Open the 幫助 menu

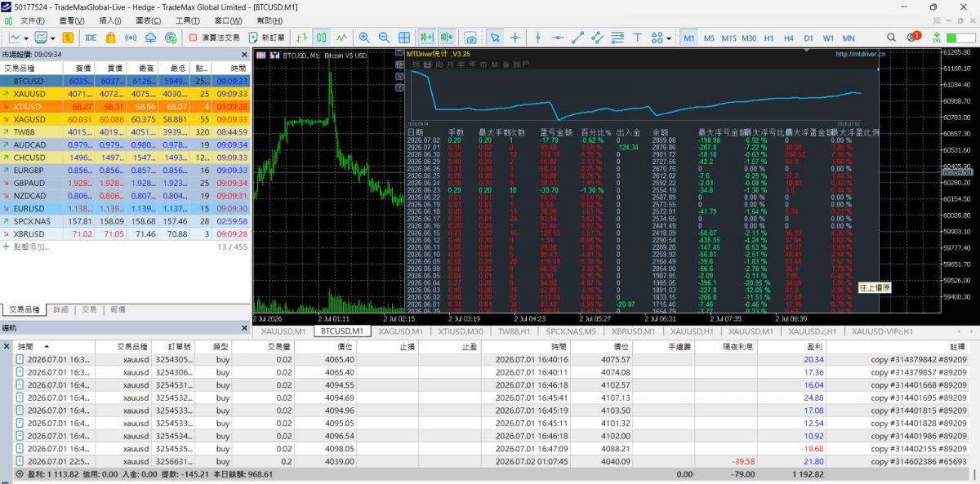tap(269, 20)
